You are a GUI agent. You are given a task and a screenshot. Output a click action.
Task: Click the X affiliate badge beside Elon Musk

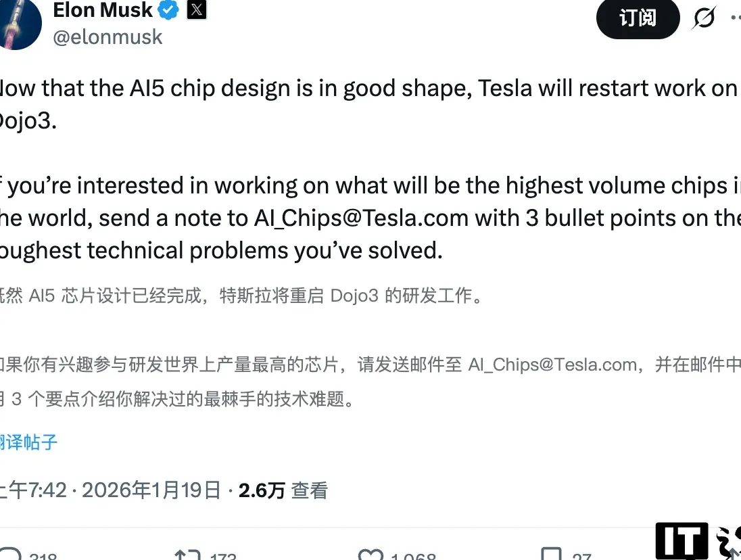pyautogui.click(x=195, y=9)
